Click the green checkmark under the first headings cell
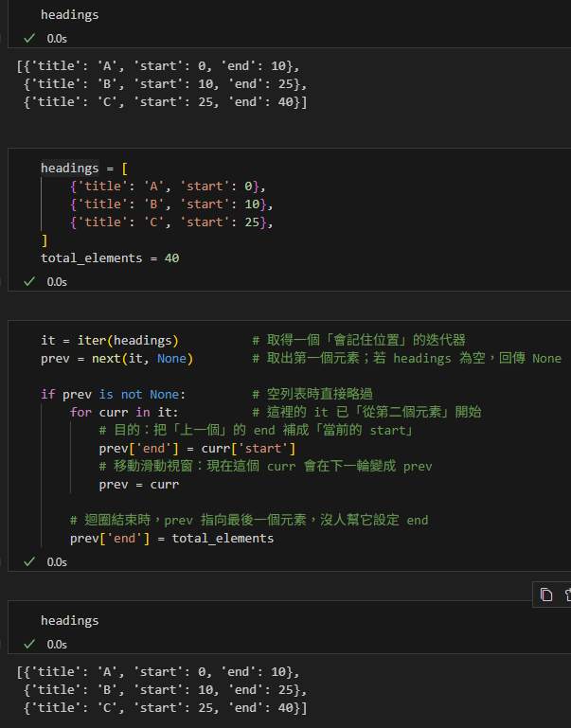The width and height of the screenshot is (571, 728). click(29, 39)
